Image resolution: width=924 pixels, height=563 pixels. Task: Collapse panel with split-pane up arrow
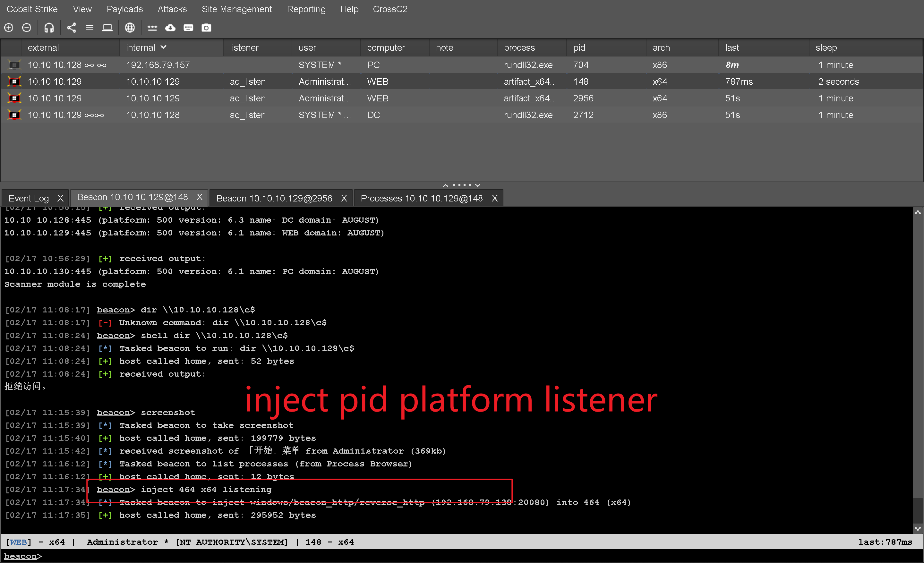pyautogui.click(x=446, y=185)
